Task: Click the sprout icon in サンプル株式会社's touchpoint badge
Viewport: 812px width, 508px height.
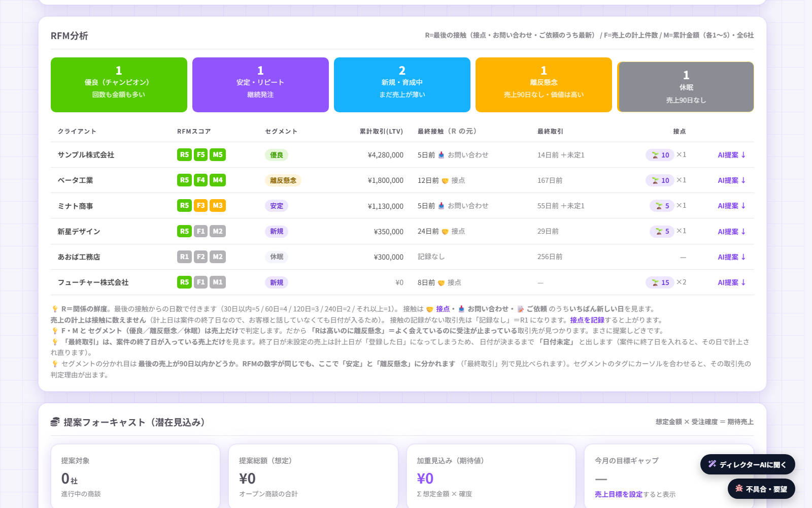Action: click(655, 155)
